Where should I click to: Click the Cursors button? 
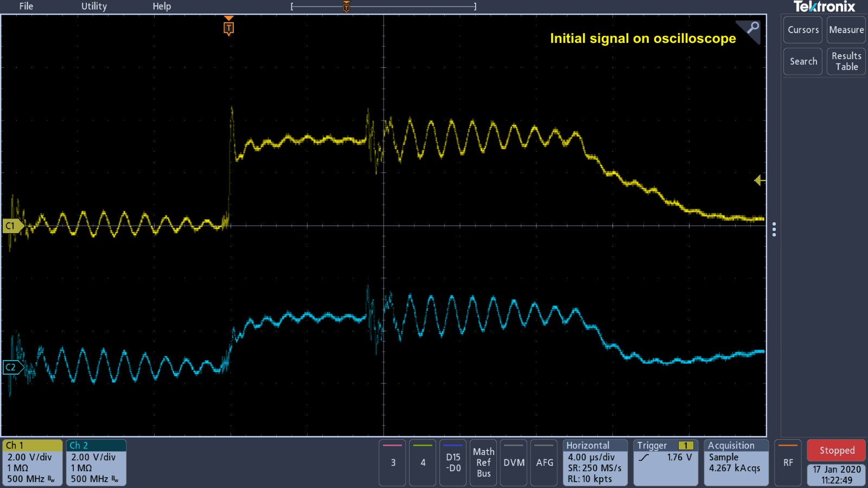803,30
